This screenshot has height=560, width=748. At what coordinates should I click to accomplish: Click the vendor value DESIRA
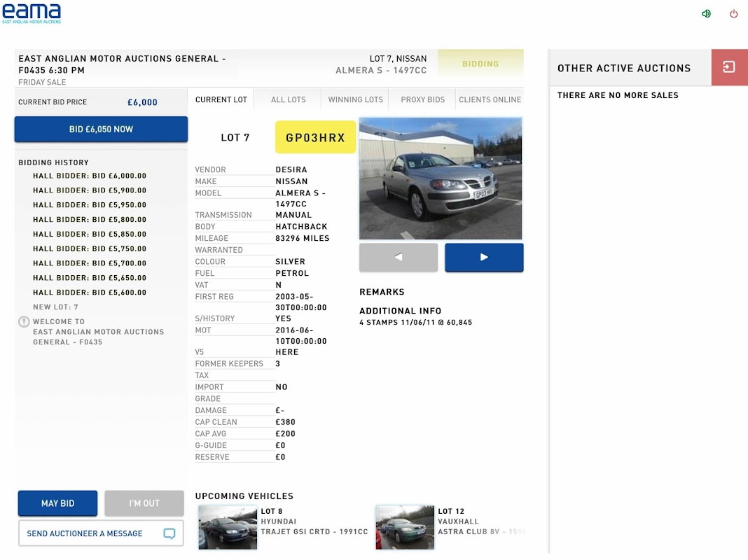pos(291,169)
